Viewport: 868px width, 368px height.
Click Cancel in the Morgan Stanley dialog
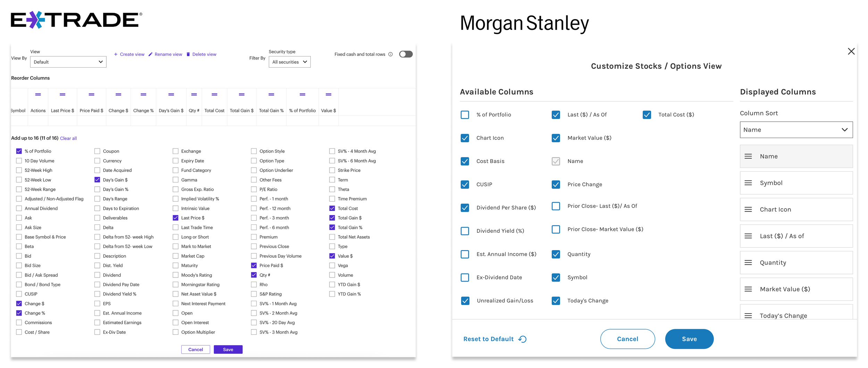tap(628, 339)
